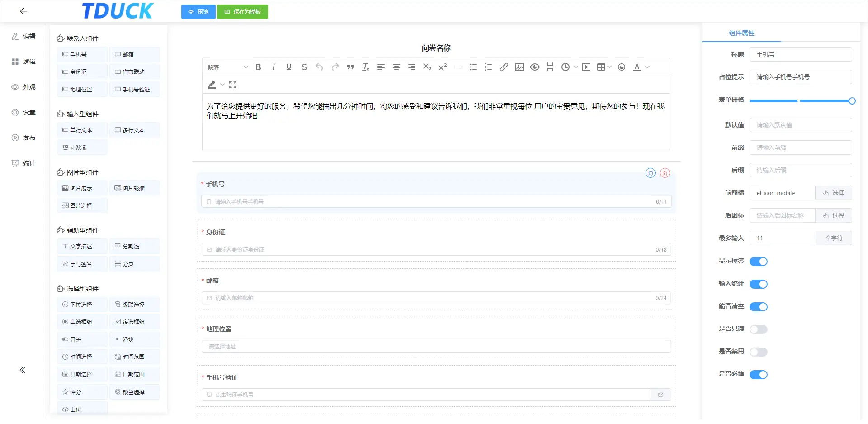Viewport: 868px width, 424px height.
Task: Align text to the right
Action: 412,67
